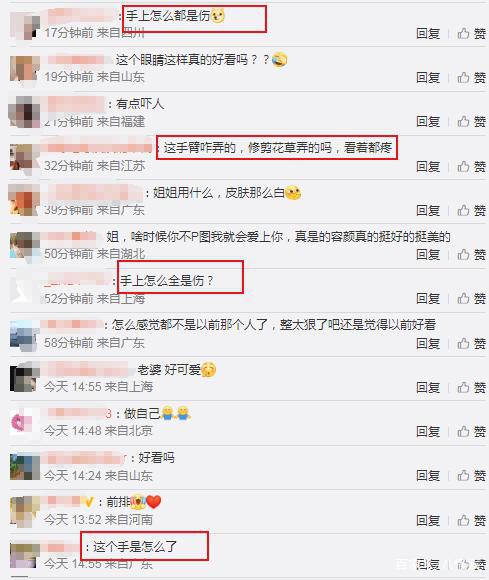489x580 pixels.
Task: Reply to the 有点吓人 comment
Action: click(428, 122)
